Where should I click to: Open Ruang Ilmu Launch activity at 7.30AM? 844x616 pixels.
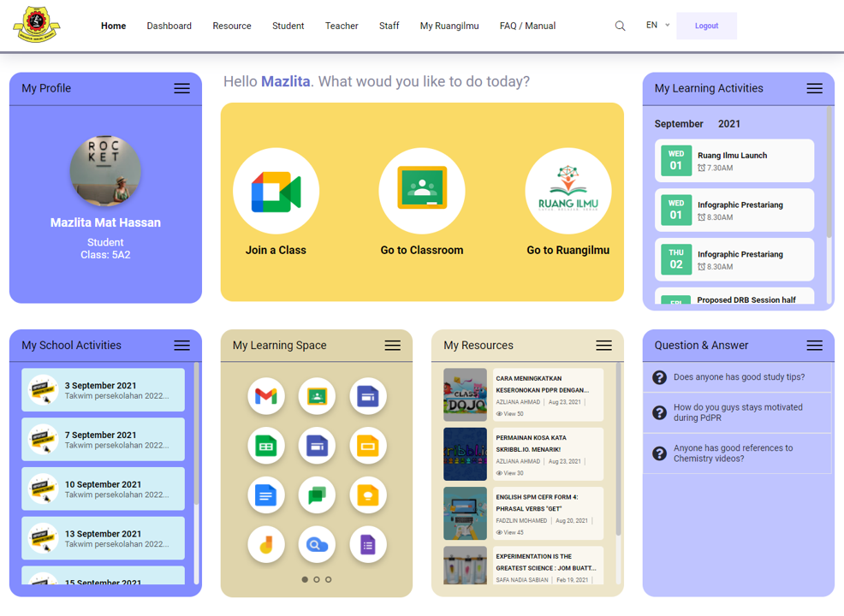point(734,161)
